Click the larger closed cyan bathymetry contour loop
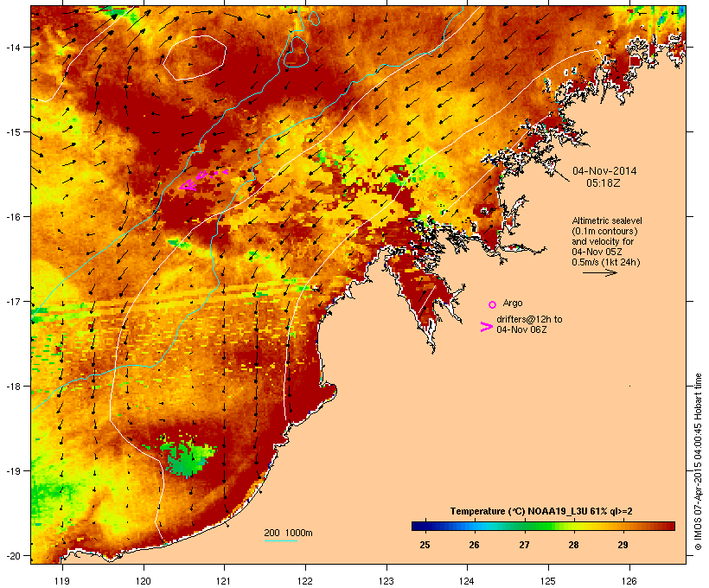Image resolution: width=709 pixels, height=588 pixels. [297, 52]
